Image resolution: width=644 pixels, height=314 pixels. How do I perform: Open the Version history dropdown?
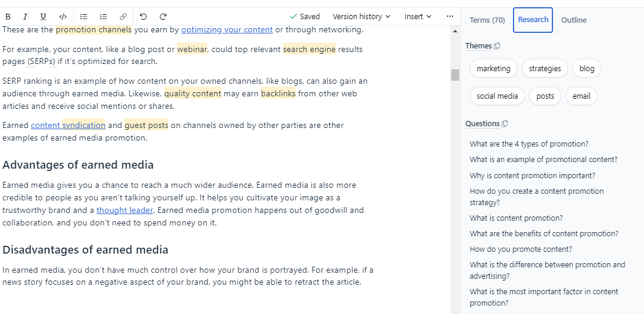click(x=362, y=16)
